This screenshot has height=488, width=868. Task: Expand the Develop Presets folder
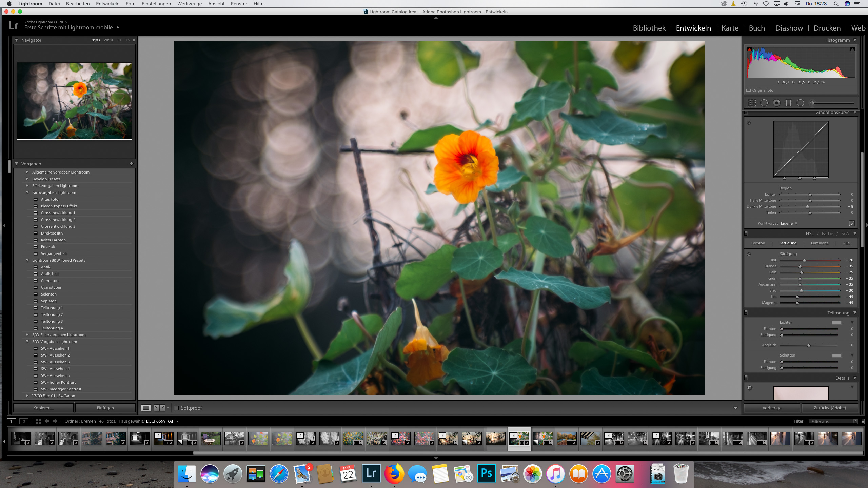(27, 179)
